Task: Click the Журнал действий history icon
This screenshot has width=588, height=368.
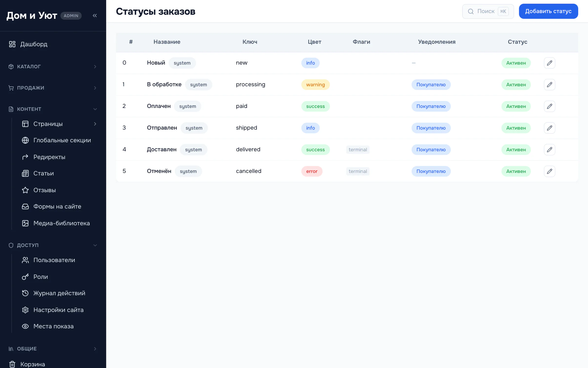Action: pos(25,293)
